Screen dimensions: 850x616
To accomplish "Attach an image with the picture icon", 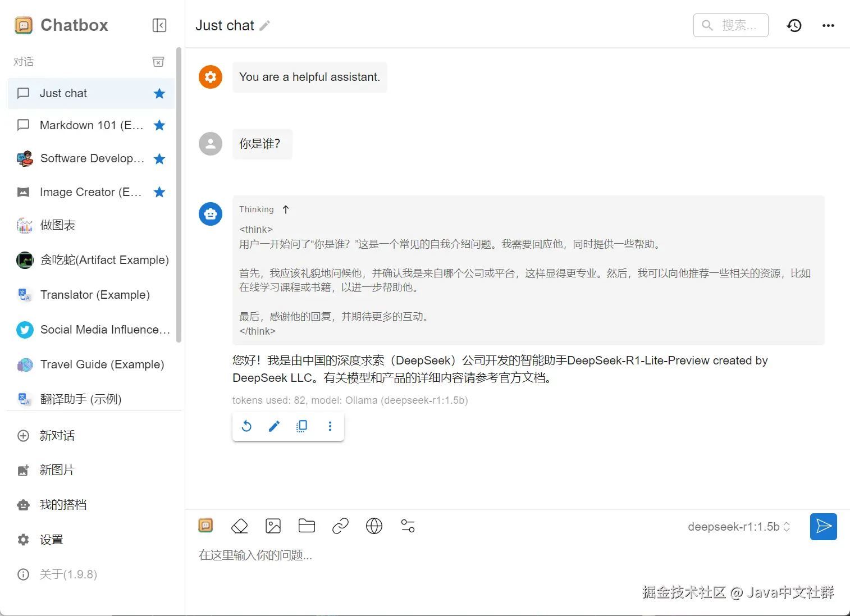I will coord(273,526).
